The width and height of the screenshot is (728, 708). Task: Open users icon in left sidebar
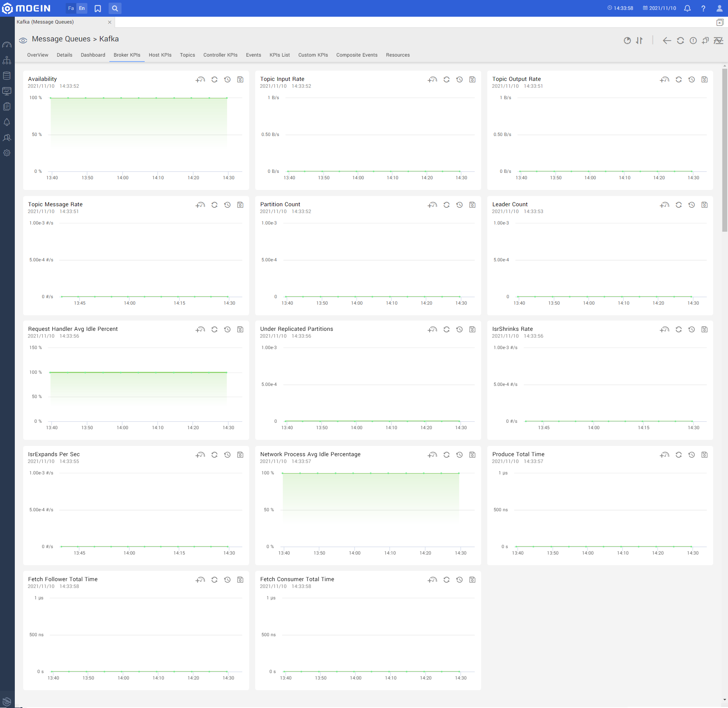click(7, 137)
